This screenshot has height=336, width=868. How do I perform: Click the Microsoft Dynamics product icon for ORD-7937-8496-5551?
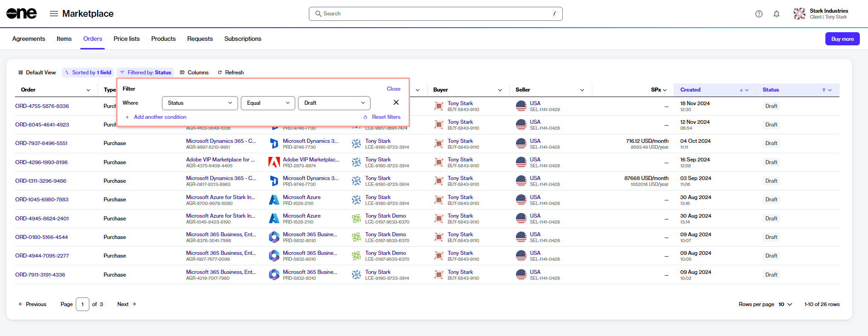274,144
